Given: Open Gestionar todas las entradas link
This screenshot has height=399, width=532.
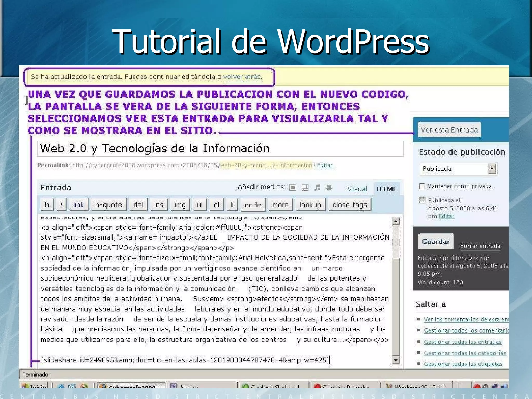Looking at the screenshot, I should [x=463, y=342].
